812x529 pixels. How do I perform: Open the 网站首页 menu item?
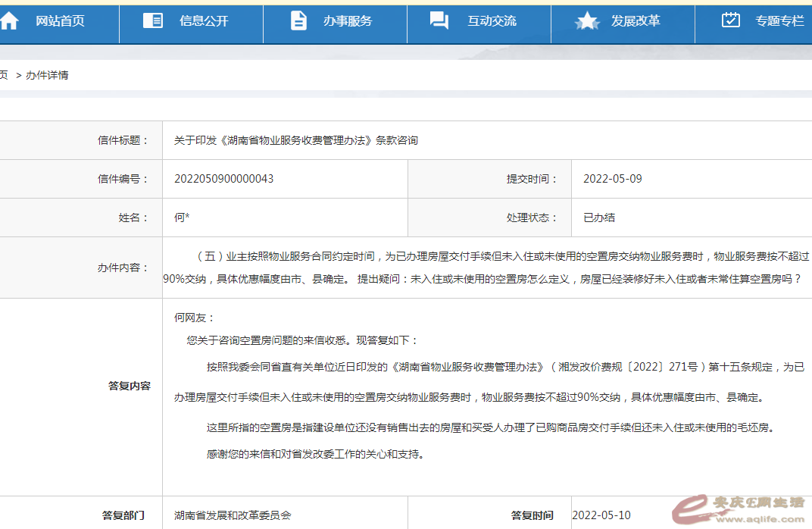pyautogui.click(x=60, y=21)
